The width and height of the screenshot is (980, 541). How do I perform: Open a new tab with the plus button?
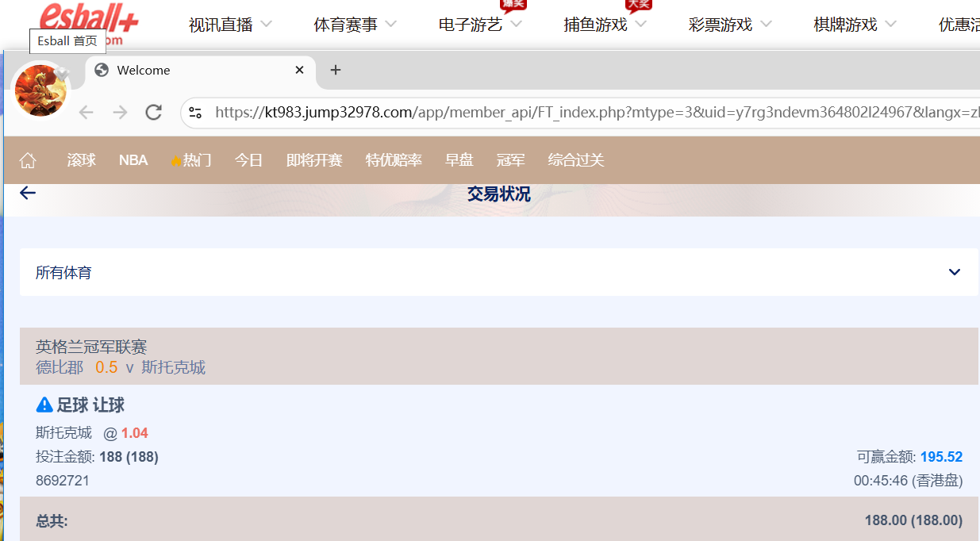pyautogui.click(x=335, y=70)
